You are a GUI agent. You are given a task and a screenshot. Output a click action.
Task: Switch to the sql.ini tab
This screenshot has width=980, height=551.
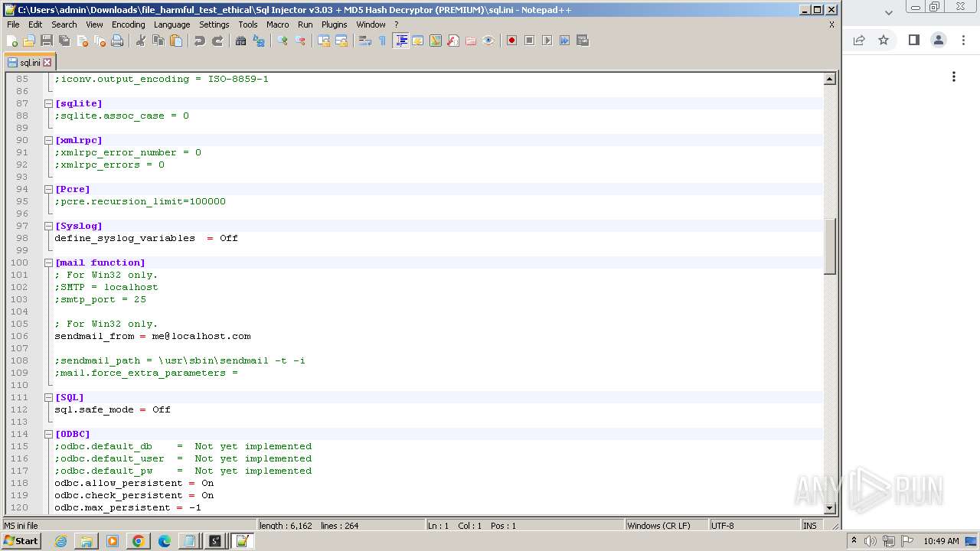(28, 63)
